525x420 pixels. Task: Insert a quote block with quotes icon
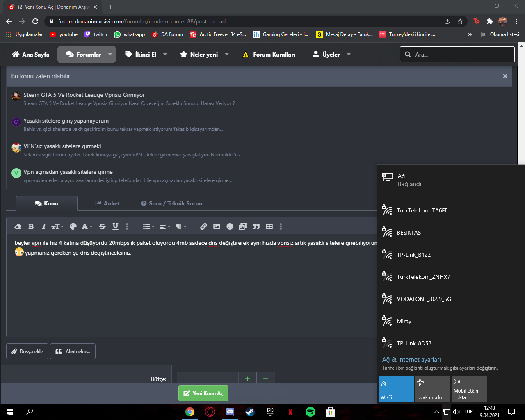[x=256, y=226]
